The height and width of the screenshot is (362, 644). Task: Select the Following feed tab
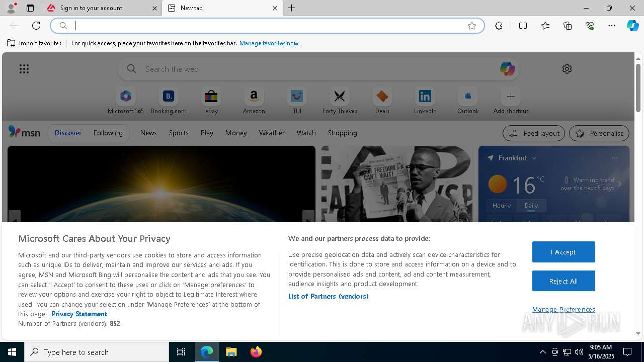(108, 133)
